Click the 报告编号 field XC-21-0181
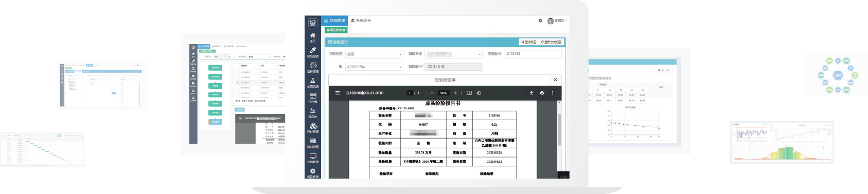Viewport: 868px width, 194px height. coord(453,67)
